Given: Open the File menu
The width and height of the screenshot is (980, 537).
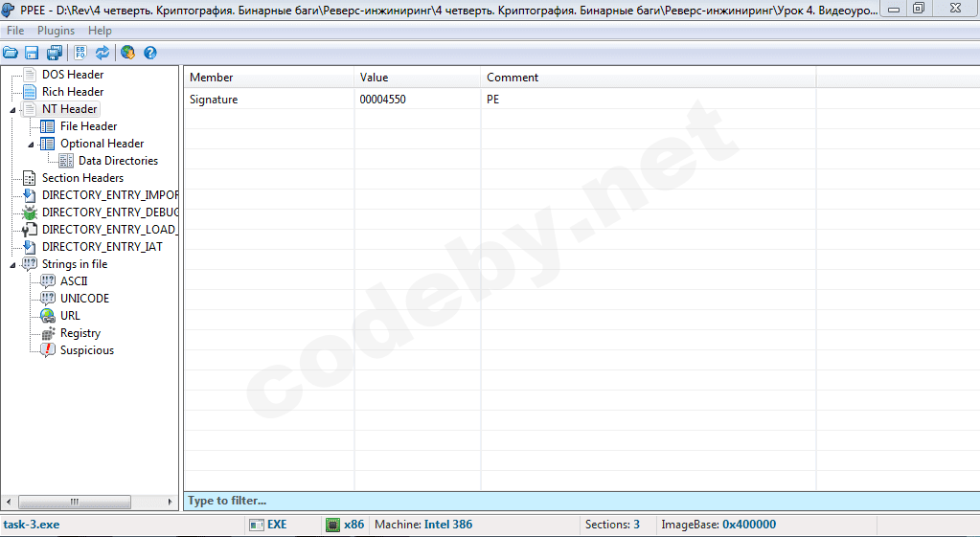Looking at the screenshot, I should (x=15, y=31).
